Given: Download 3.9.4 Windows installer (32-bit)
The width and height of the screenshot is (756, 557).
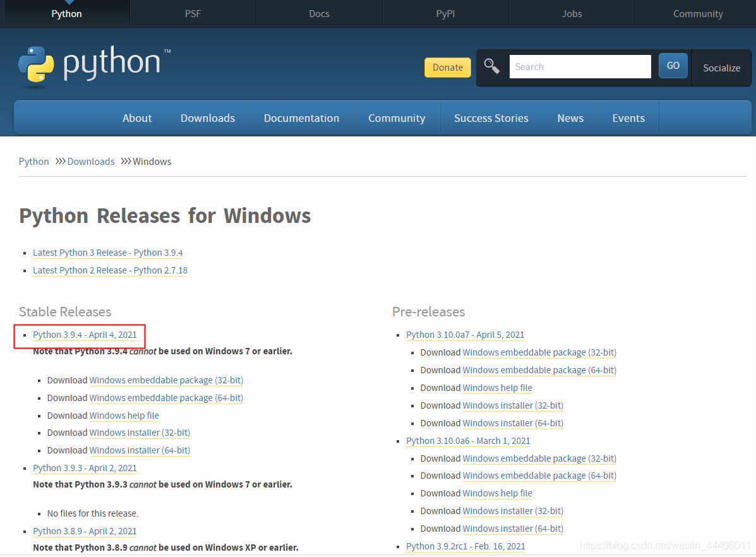Looking at the screenshot, I should (140, 433).
